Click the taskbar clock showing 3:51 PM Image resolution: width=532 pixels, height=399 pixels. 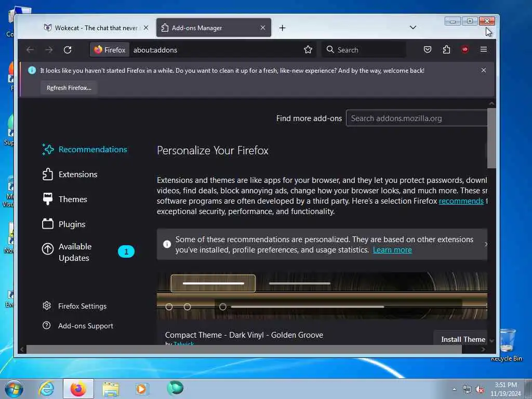coord(506,389)
